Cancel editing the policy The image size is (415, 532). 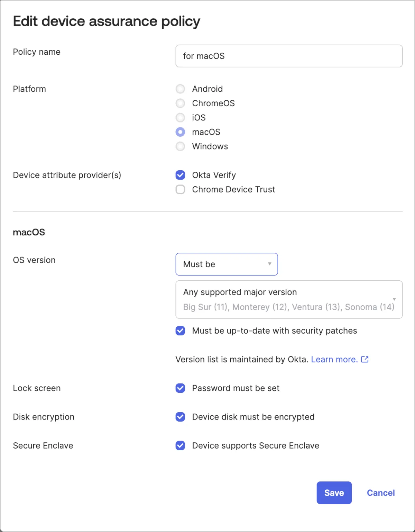381,493
